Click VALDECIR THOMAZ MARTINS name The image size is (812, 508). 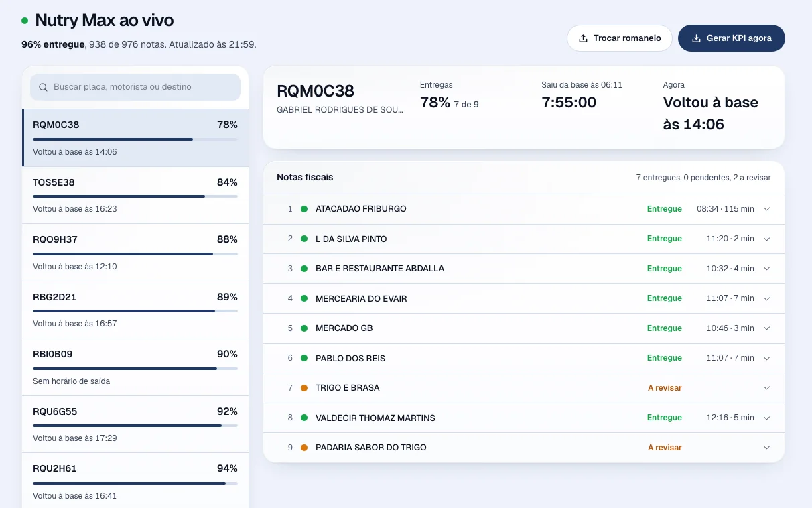coord(375,418)
